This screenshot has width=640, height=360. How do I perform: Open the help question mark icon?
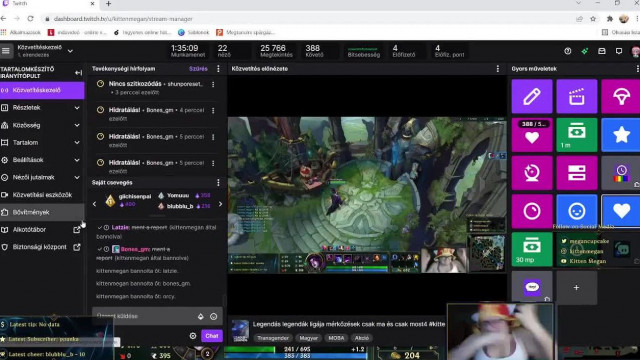568,51
